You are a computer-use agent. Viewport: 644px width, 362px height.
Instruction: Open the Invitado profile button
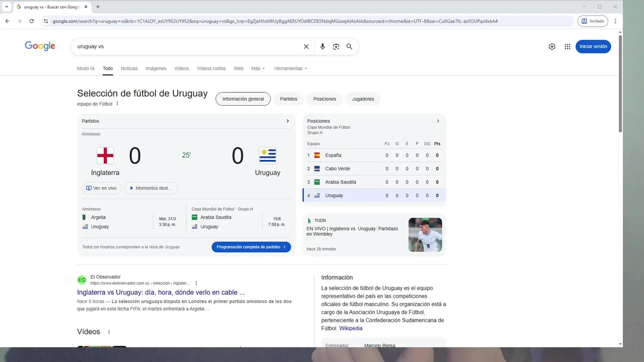(x=593, y=21)
